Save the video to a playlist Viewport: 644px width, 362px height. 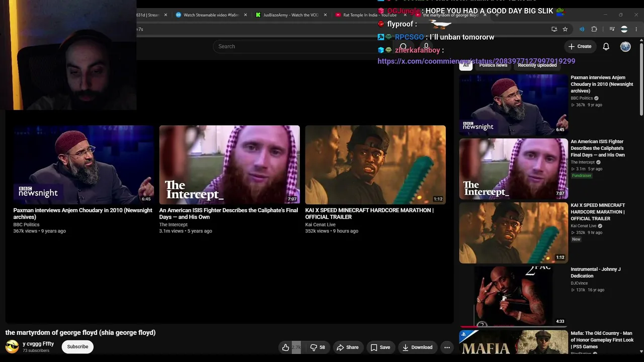tap(380, 347)
